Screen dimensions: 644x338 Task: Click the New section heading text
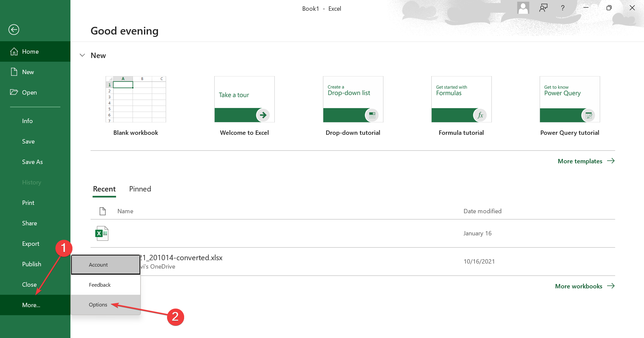pos(98,55)
